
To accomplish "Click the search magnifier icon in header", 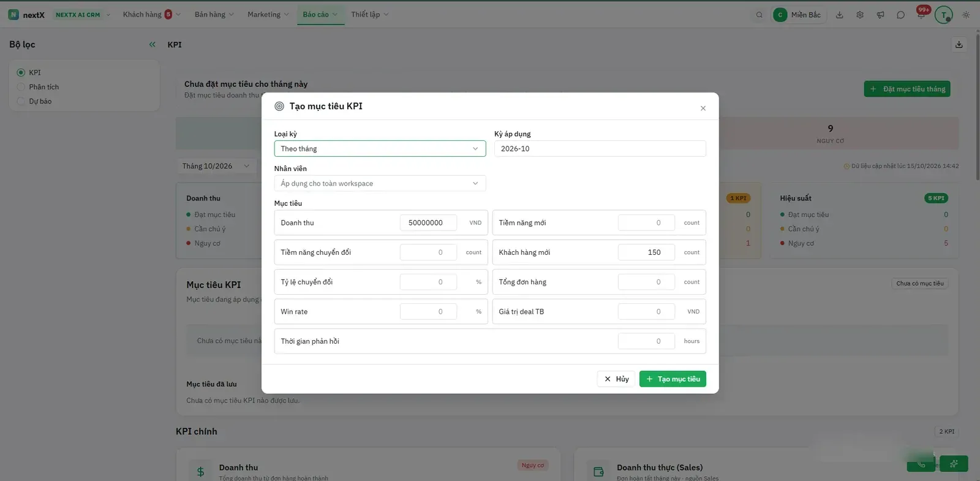I will [x=759, y=15].
